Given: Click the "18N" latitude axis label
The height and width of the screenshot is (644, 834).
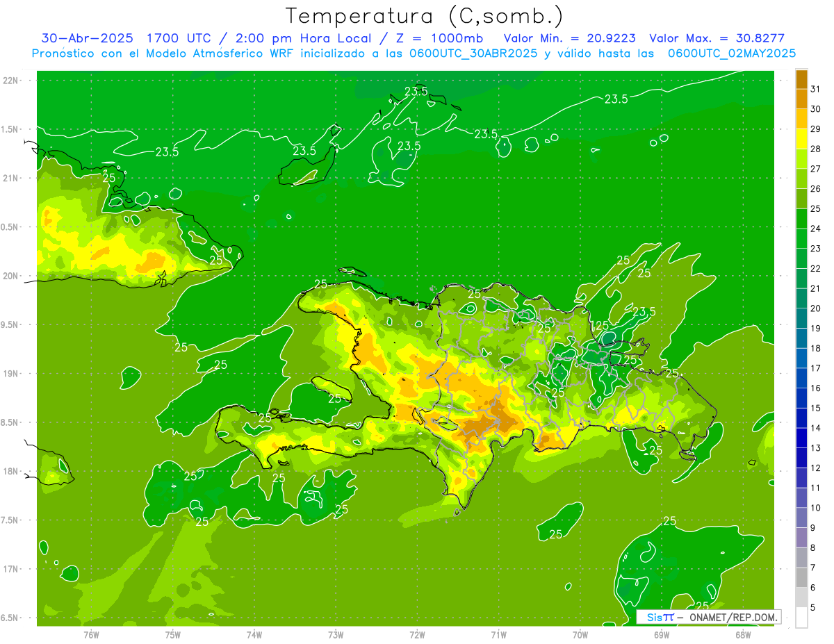Looking at the screenshot, I should click(x=11, y=472).
